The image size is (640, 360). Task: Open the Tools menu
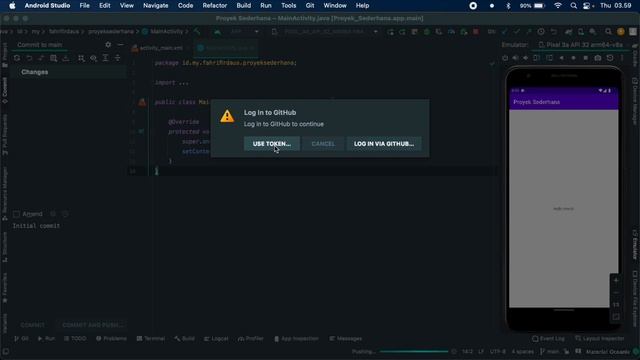(289, 6)
